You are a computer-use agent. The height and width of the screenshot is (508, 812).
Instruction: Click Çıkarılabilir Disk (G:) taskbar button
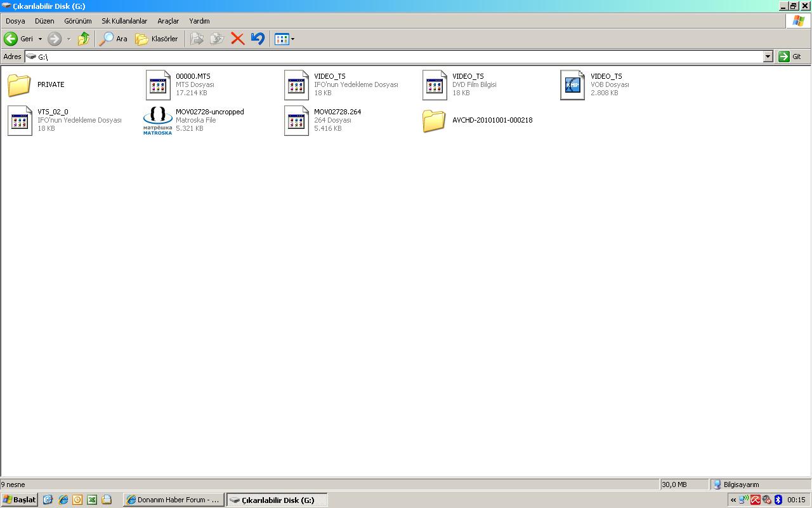click(277, 500)
